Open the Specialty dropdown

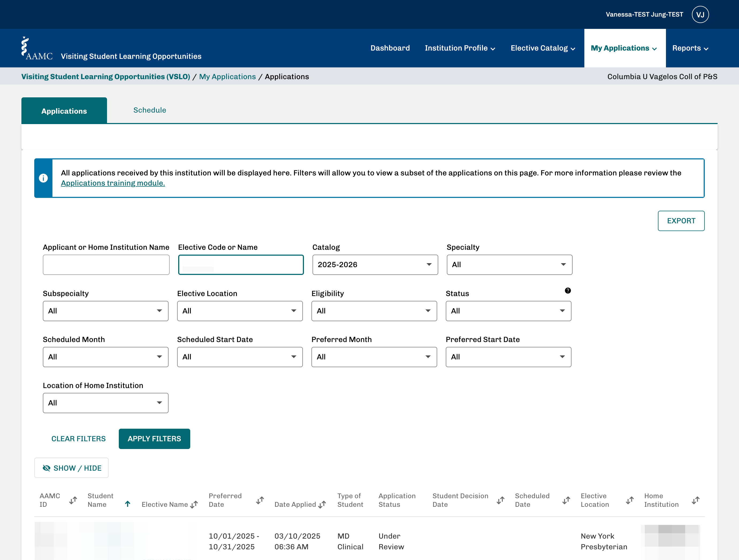(x=509, y=265)
